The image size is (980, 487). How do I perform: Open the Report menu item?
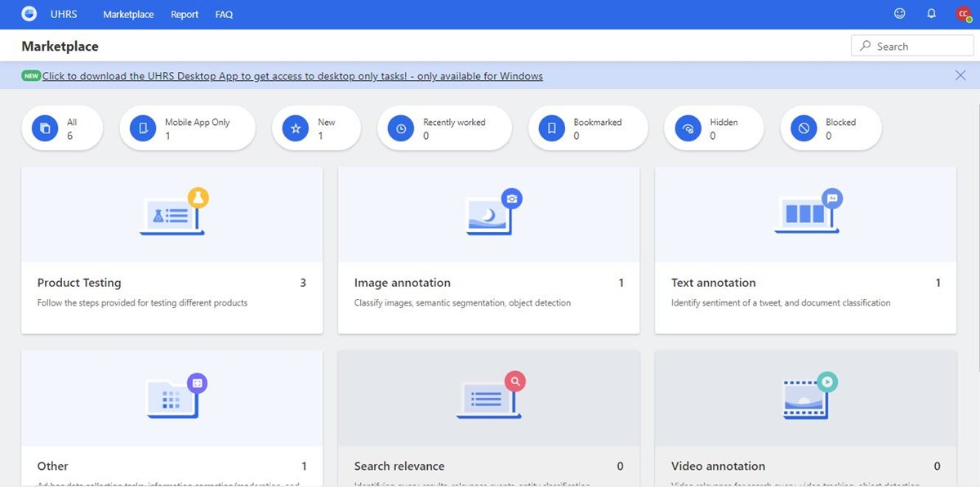click(x=185, y=14)
